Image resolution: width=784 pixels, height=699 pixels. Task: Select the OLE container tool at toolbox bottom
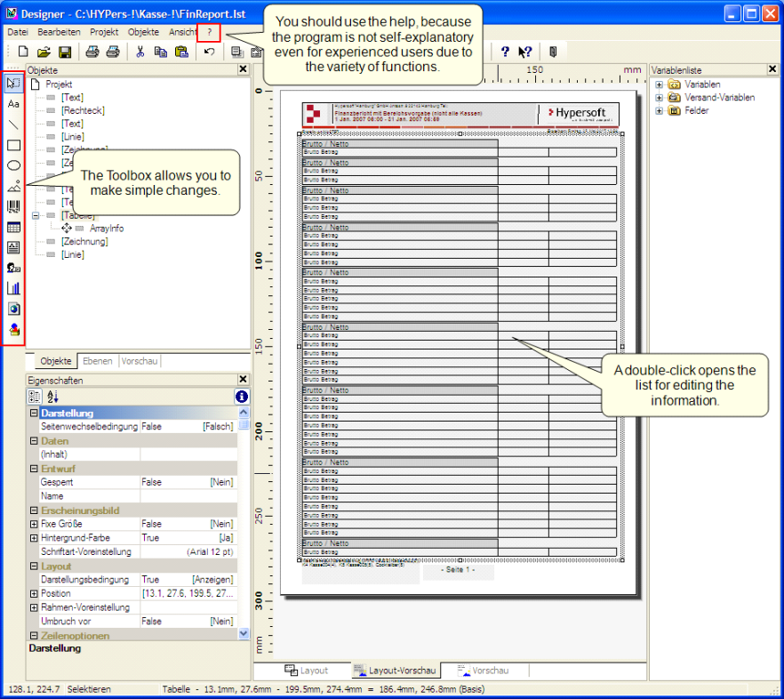click(x=13, y=330)
